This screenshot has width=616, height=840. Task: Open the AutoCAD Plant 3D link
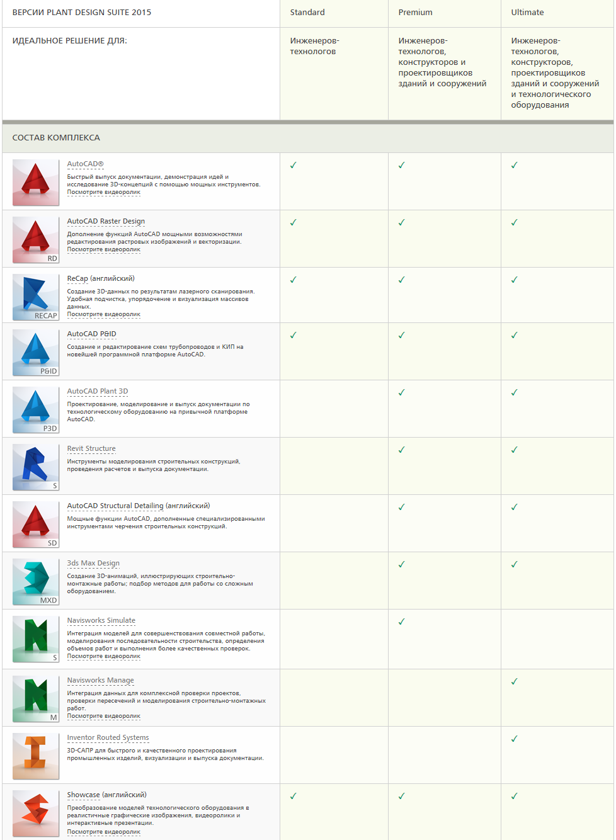click(x=98, y=391)
